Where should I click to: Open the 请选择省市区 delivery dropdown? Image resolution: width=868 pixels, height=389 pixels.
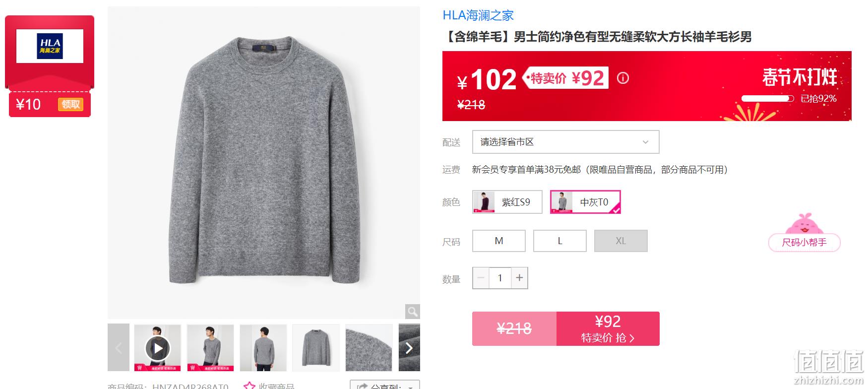pyautogui.click(x=565, y=142)
